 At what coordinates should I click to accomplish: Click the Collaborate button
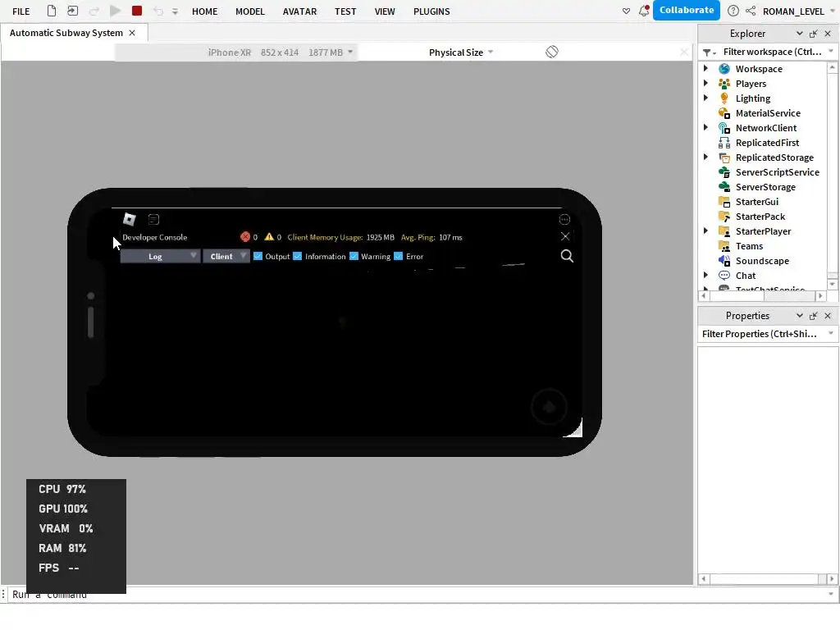(687, 10)
